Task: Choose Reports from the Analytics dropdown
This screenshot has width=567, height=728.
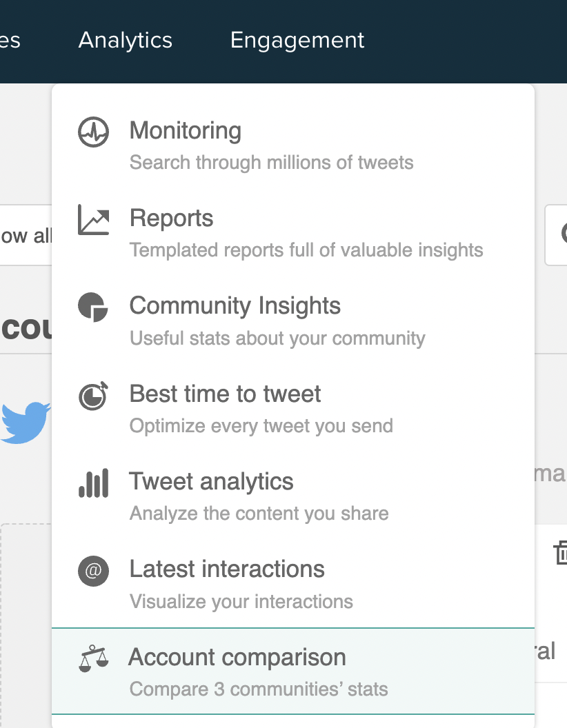Action: [172, 219]
